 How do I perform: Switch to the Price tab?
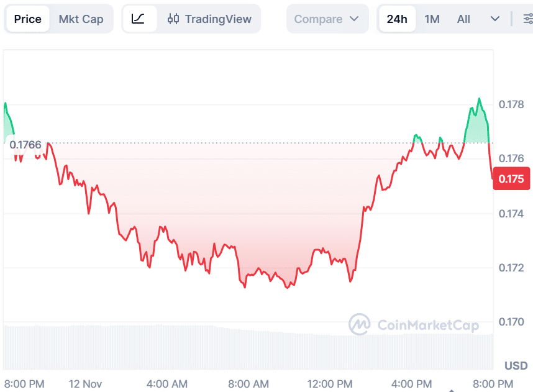pos(28,19)
